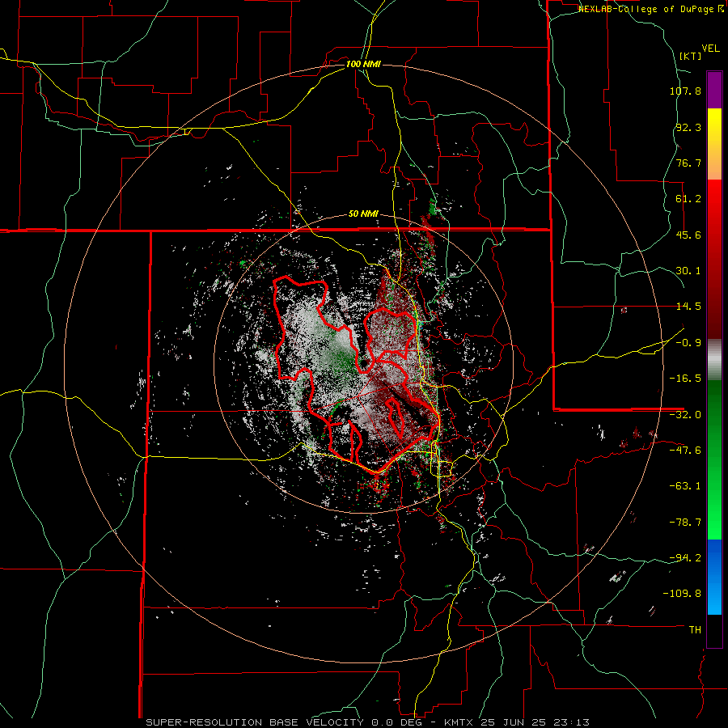This screenshot has height=728, width=728.
Task: Click the -16.5 velocity scale value
Action: point(685,379)
